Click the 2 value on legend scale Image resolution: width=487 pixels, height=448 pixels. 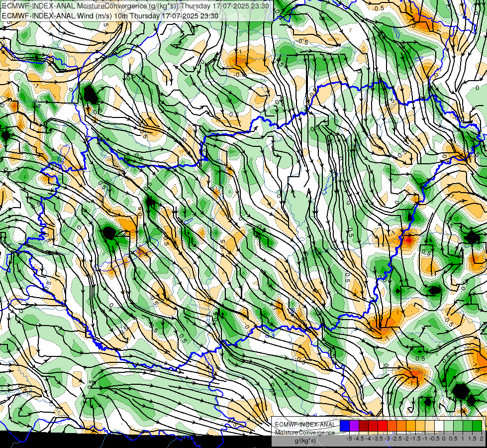click(482, 439)
